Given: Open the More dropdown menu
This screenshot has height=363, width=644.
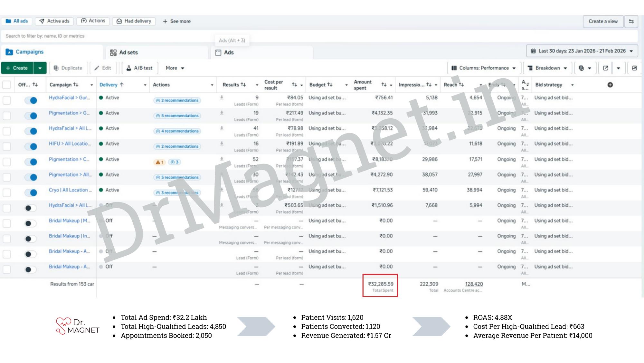Looking at the screenshot, I should (x=175, y=68).
